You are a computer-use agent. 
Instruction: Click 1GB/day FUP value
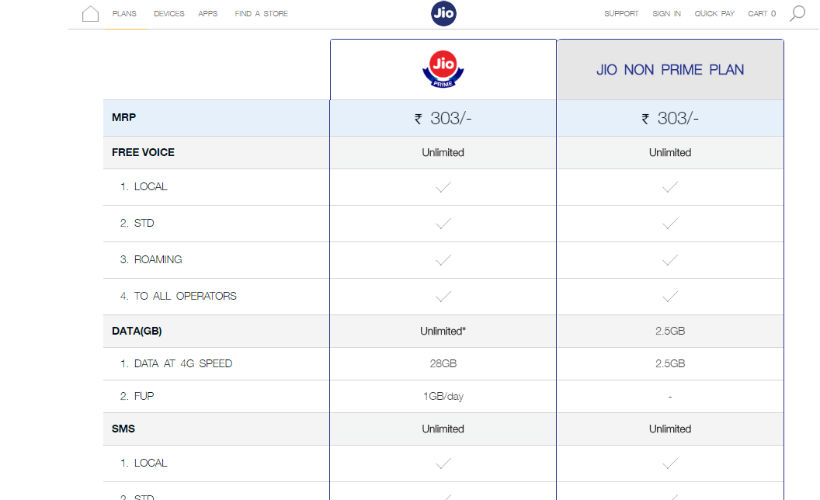coord(443,396)
